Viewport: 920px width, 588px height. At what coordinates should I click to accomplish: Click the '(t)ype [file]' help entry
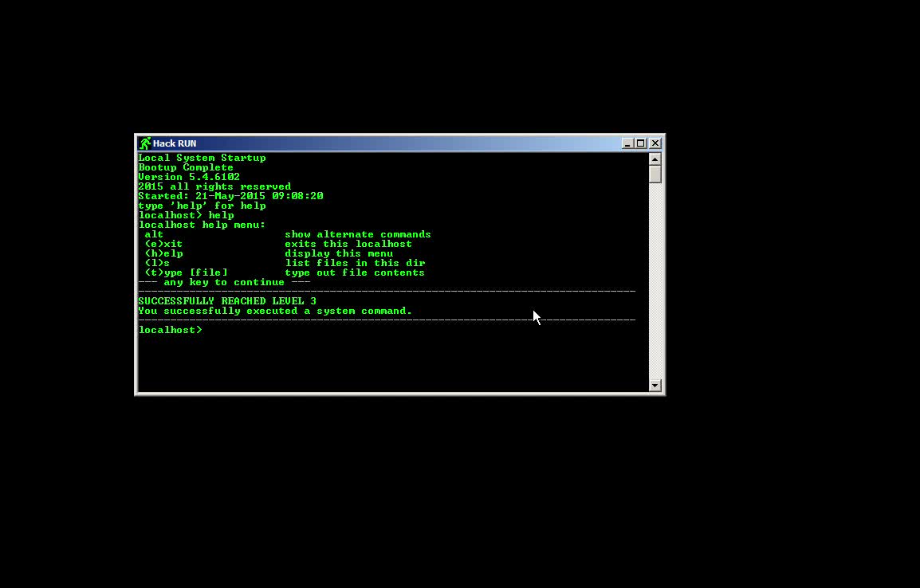(186, 272)
